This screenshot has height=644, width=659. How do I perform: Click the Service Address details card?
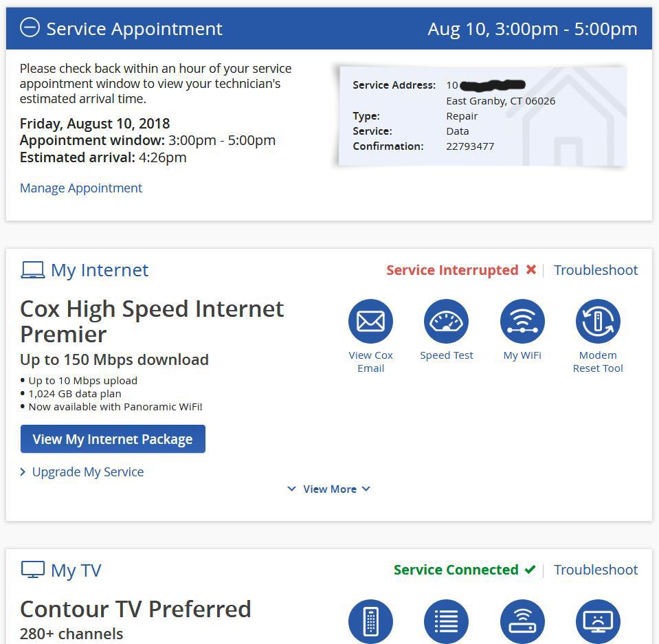click(x=481, y=115)
